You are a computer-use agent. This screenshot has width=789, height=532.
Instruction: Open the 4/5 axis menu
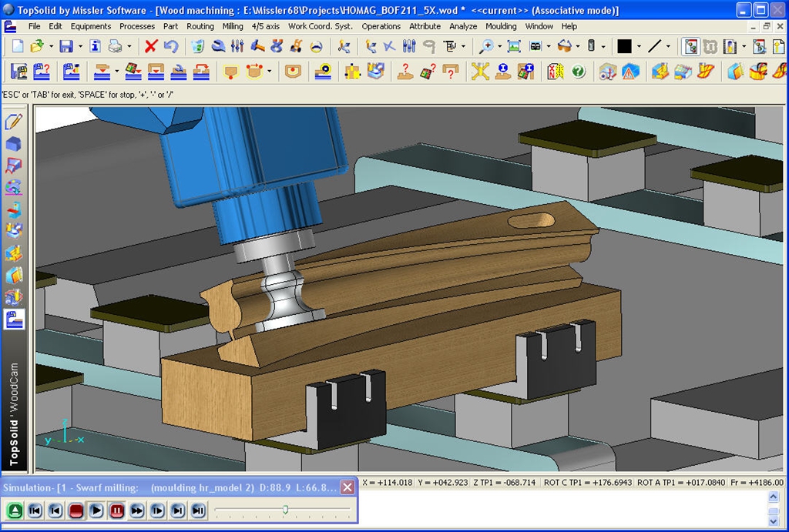(x=266, y=26)
